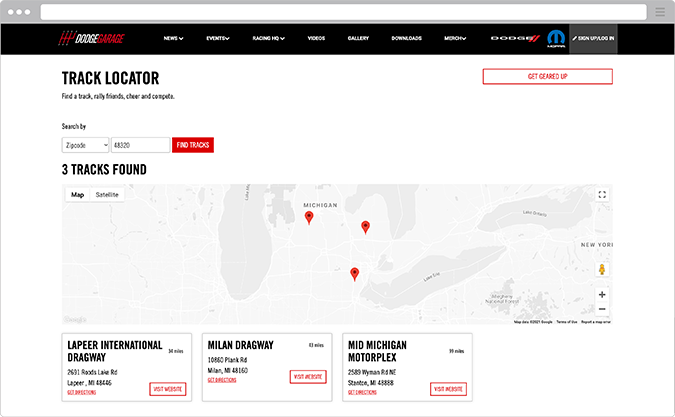Click the zipcode input field showing 48320

click(x=140, y=145)
